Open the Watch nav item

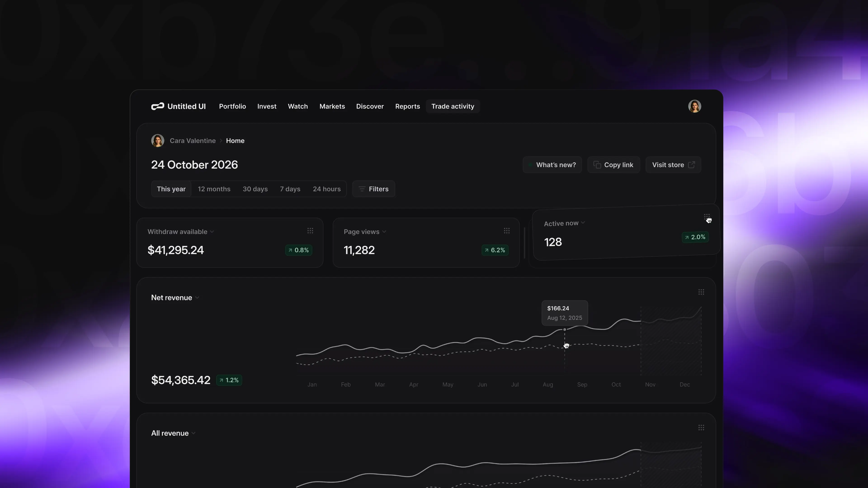pyautogui.click(x=298, y=106)
